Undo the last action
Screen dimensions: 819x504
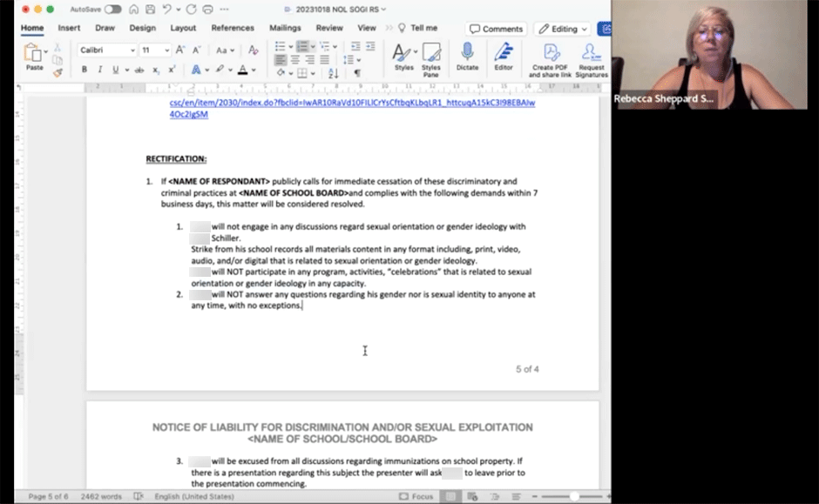(x=166, y=10)
